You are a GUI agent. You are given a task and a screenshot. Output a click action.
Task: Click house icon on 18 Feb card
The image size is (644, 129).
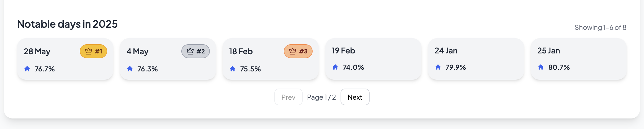pyautogui.click(x=233, y=69)
